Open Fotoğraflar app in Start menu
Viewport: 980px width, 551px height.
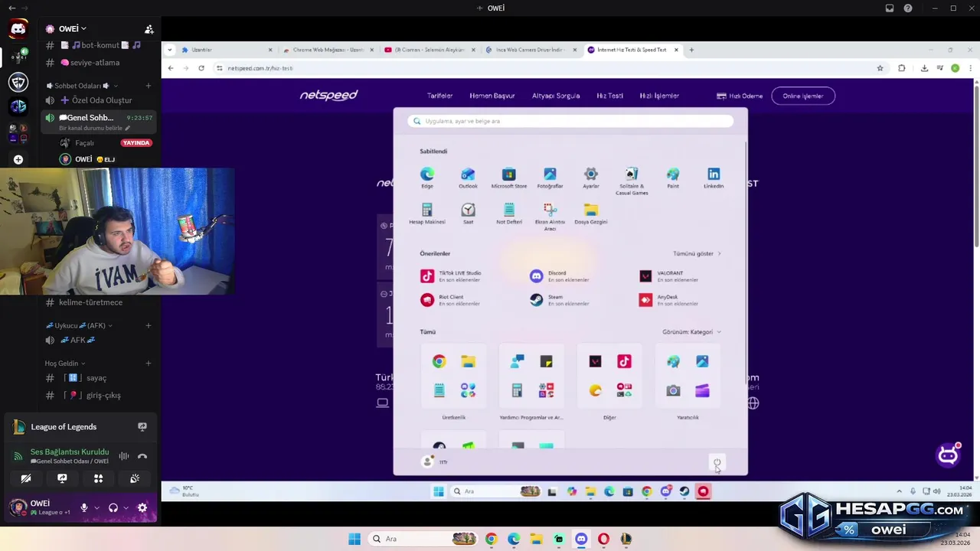click(550, 178)
